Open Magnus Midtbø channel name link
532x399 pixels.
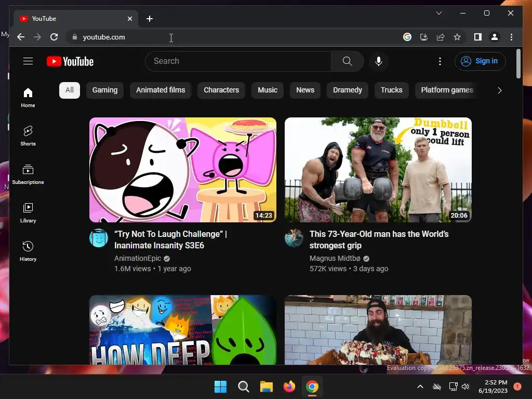[335, 258]
